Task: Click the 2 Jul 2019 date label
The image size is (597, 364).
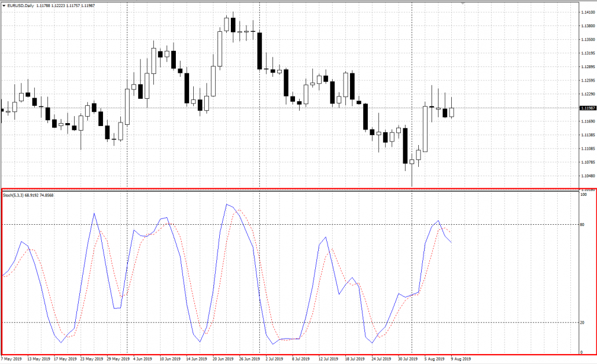Action: (x=275, y=359)
